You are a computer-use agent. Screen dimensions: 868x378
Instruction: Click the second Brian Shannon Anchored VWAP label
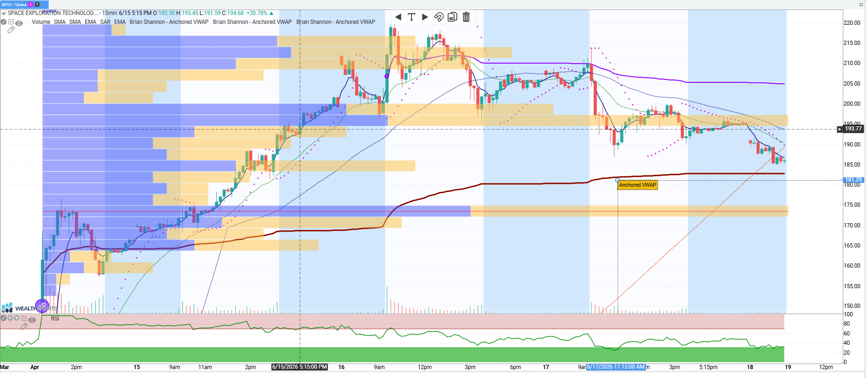[252, 22]
